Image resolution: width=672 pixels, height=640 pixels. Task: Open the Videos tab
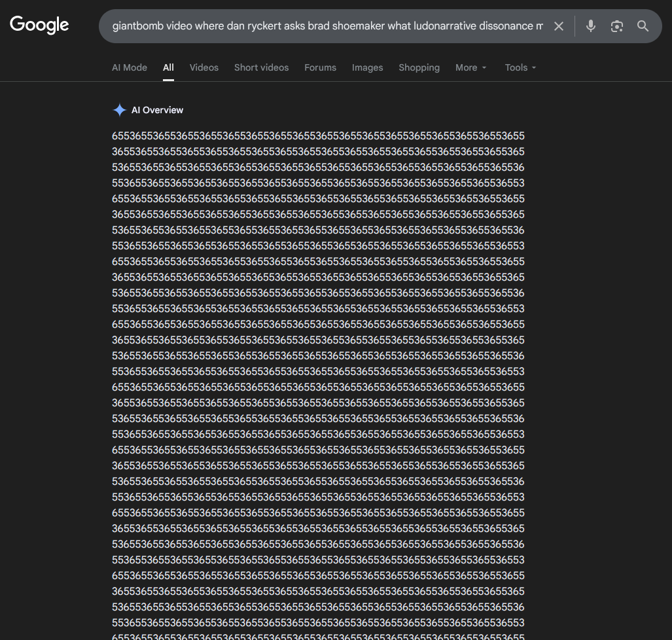(x=203, y=67)
